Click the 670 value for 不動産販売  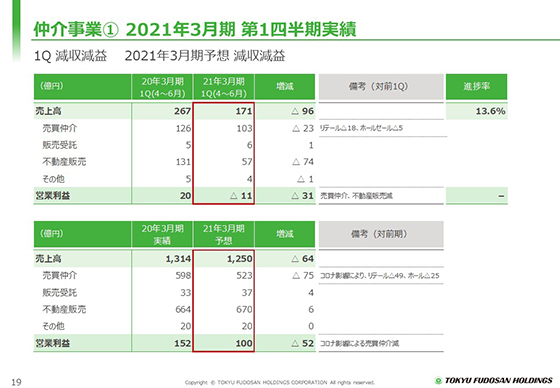point(244,309)
